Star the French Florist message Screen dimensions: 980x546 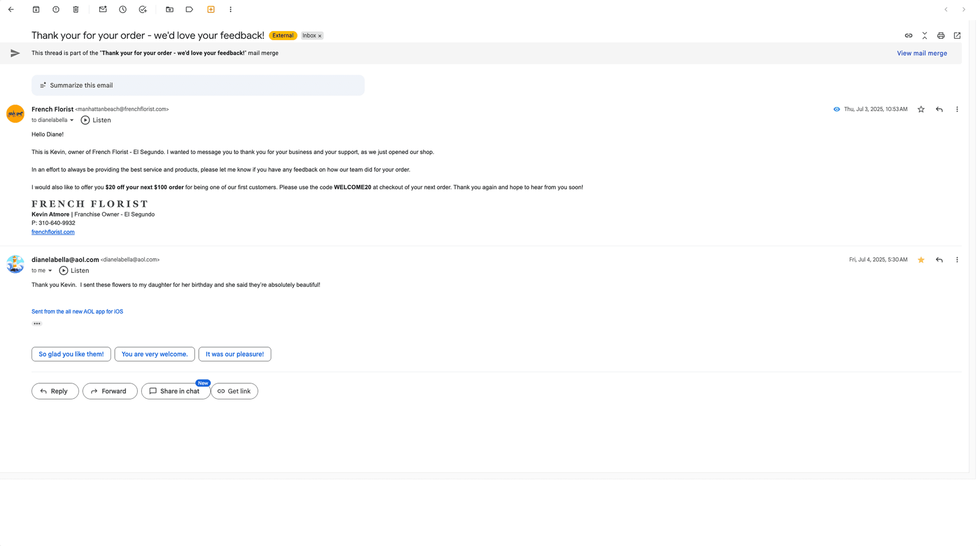pyautogui.click(x=921, y=109)
